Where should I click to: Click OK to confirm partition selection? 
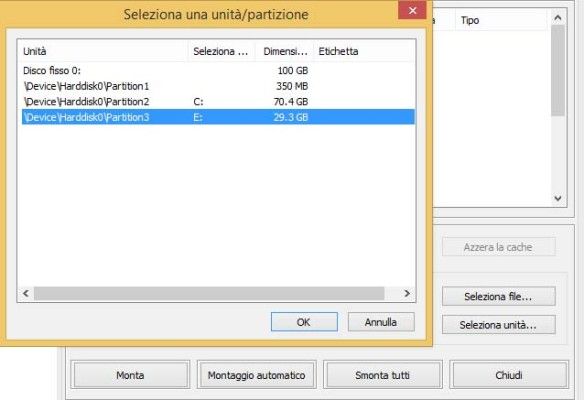[304, 322]
